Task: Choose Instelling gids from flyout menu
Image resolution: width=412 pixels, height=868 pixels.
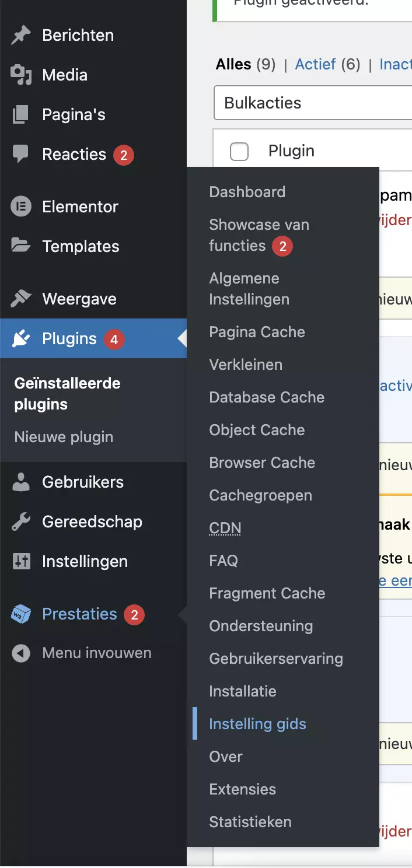Action: pyautogui.click(x=258, y=724)
